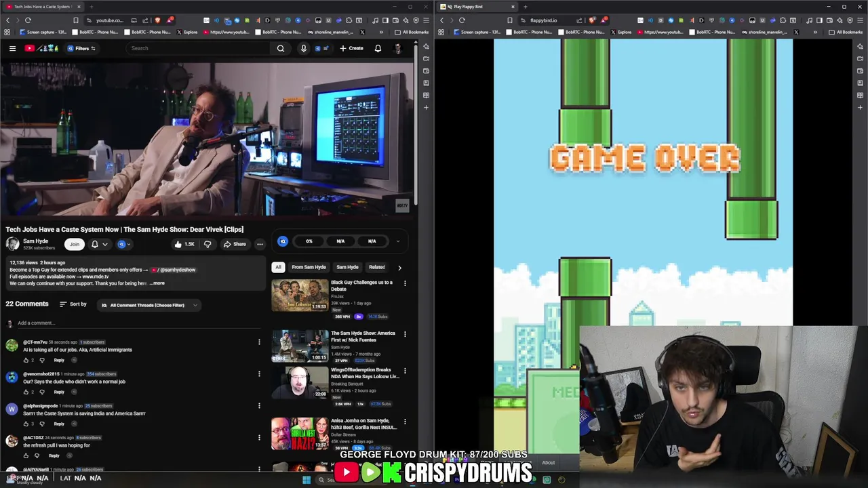Select the Sam Hyde chip
868x488 pixels.
pyautogui.click(x=347, y=267)
